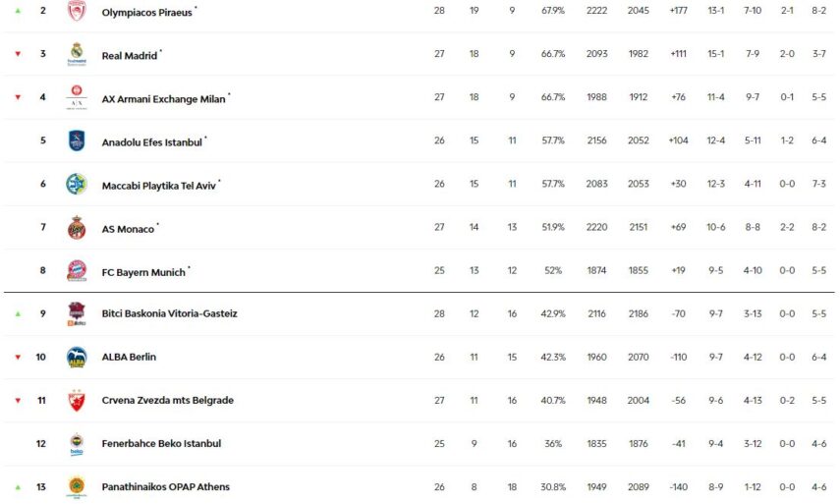This screenshot has height=504, width=840.
Task: Click the Maccabi Playtika Tel Aviv logo
Action: pyautogui.click(x=77, y=184)
